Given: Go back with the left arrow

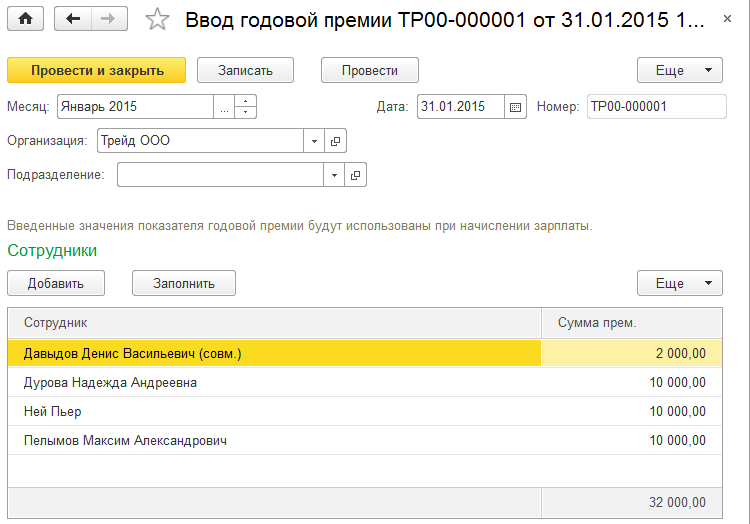Looking at the screenshot, I should (72, 19).
